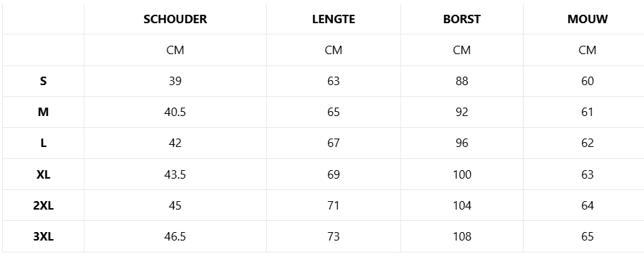Click the CM unit under MOUW
Viewport: 644px width, 256px height.
click(x=587, y=50)
